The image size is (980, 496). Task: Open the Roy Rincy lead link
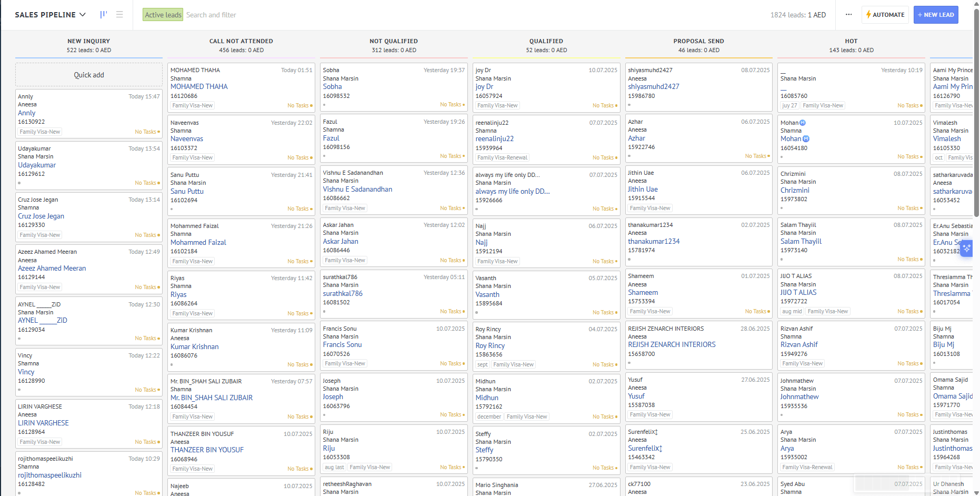point(490,345)
